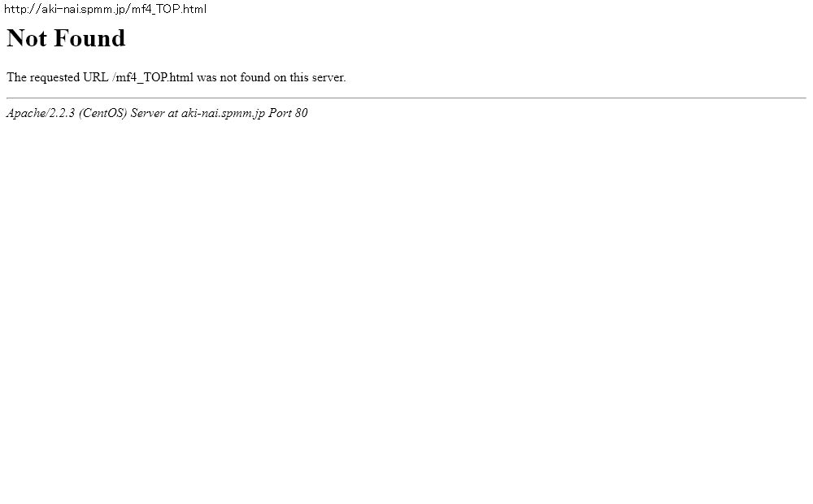Click the italic word "Server" in footer
Screen dimensions: 813x504
pyautogui.click(x=147, y=113)
